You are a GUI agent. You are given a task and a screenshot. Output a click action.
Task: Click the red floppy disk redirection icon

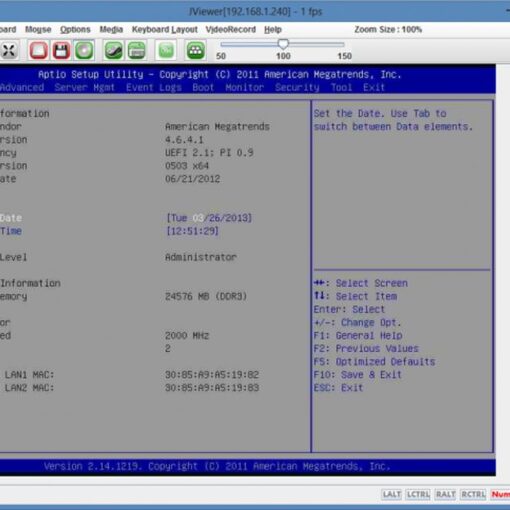(61, 51)
